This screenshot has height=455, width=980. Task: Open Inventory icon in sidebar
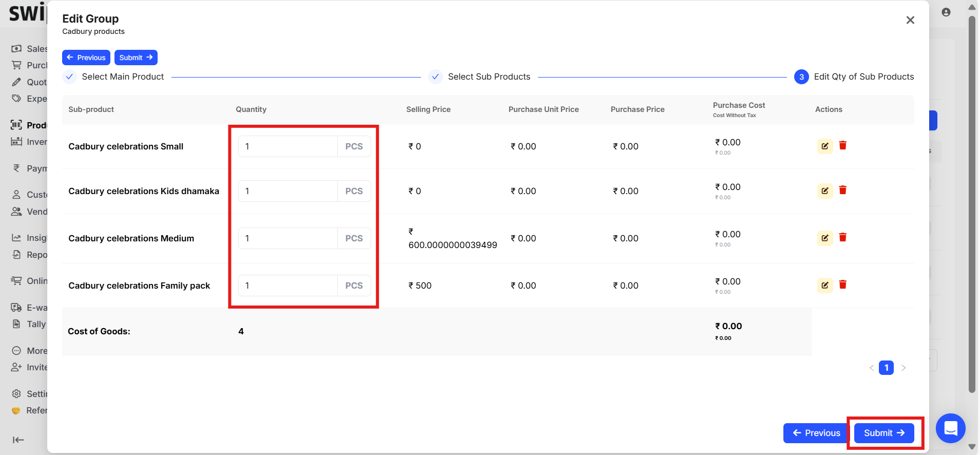pyautogui.click(x=16, y=142)
